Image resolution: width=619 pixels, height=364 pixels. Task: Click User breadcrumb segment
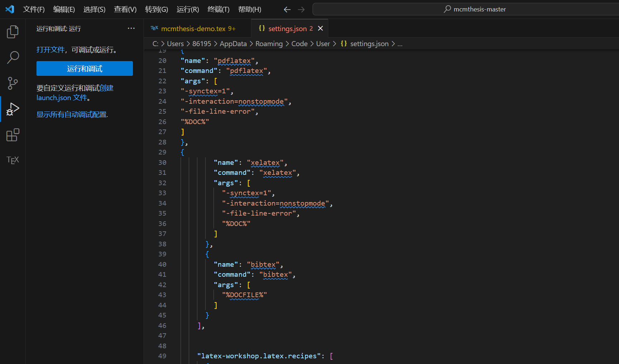tap(323, 44)
